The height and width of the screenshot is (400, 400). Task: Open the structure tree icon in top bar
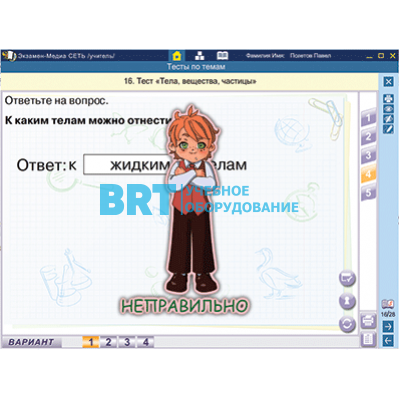[x=200, y=55]
